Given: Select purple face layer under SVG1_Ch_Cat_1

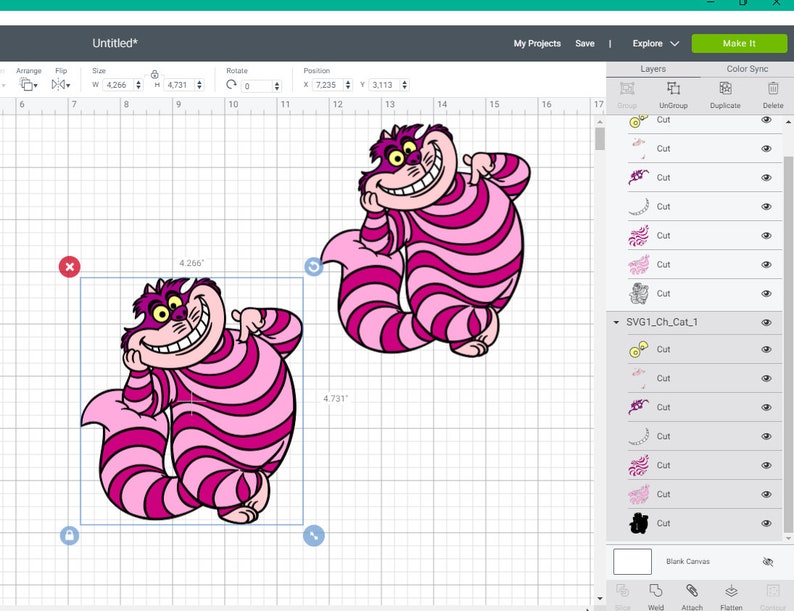Looking at the screenshot, I should pyautogui.click(x=639, y=407).
